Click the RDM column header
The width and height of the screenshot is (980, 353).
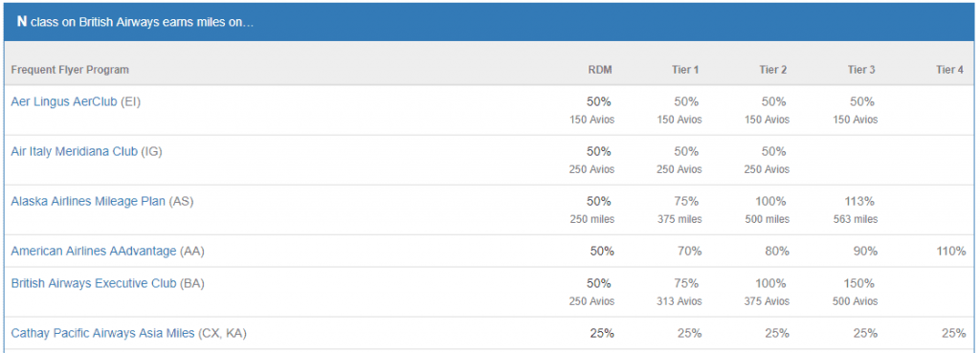(x=600, y=70)
